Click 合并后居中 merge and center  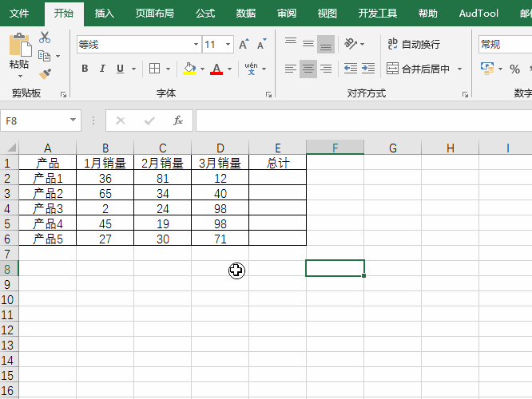tap(418, 69)
